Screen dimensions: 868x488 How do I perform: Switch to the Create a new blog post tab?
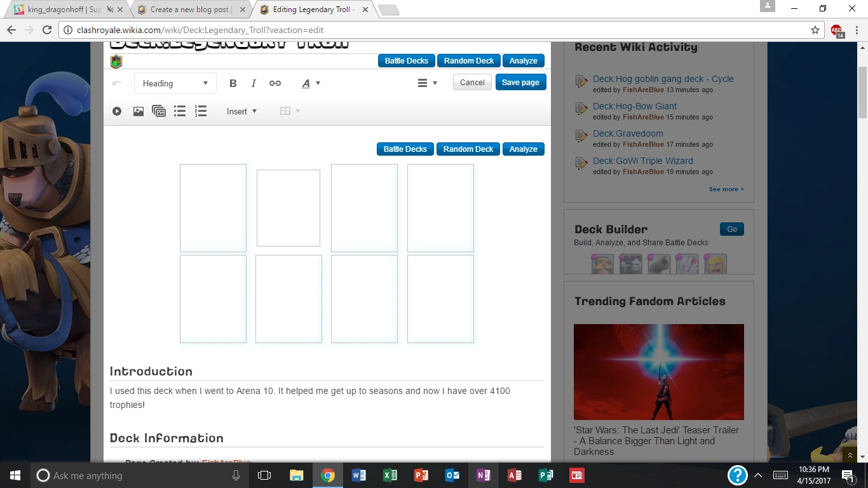(x=191, y=10)
